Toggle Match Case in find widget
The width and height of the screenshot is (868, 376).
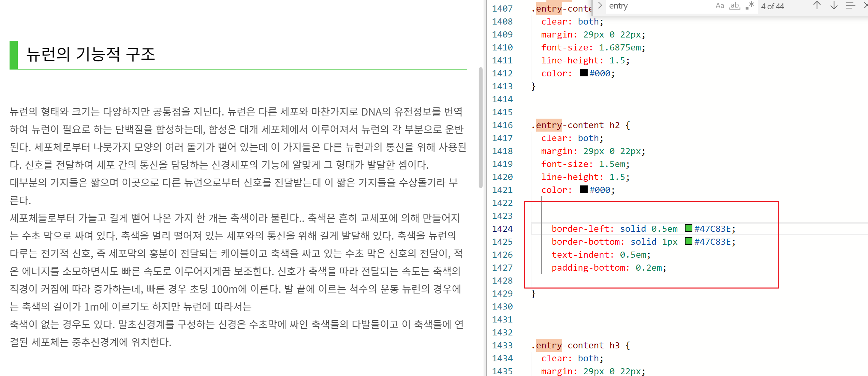click(719, 6)
